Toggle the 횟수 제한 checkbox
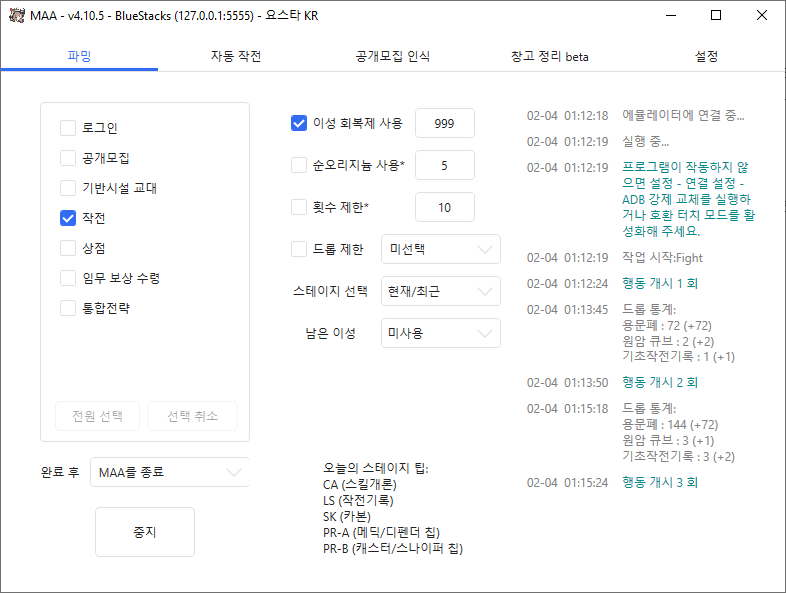786x593 pixels. pos(299,207)
